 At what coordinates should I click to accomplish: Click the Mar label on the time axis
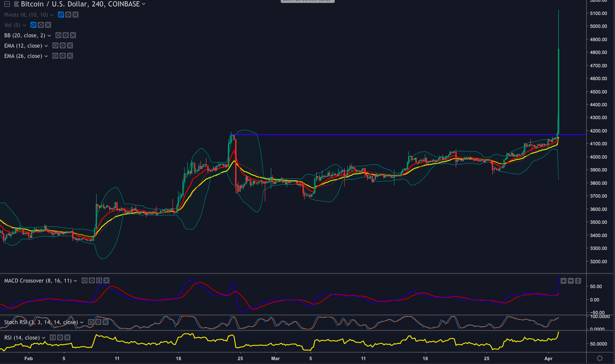[x=275, y=358]
